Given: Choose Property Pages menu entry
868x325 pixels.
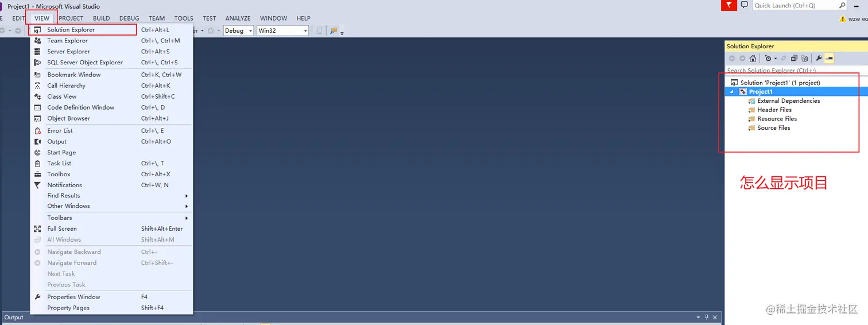Looking at the screenshot, I should tap(111, 308).
